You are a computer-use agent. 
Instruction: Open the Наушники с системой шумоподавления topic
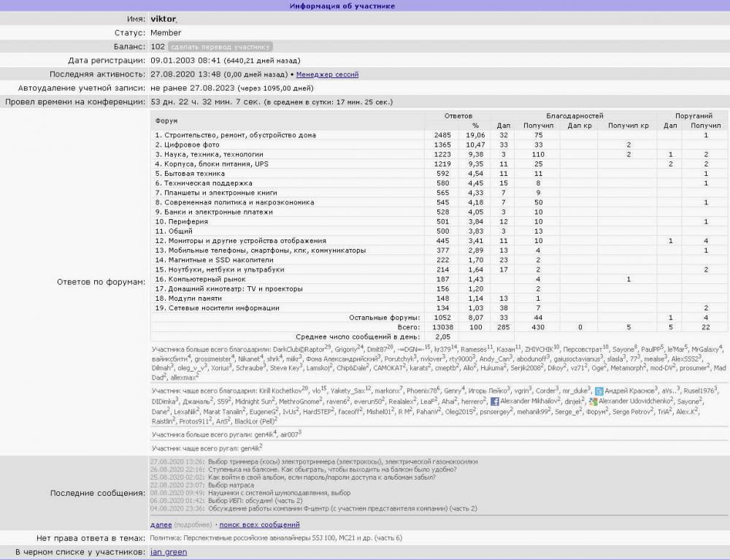coord(280,493)
